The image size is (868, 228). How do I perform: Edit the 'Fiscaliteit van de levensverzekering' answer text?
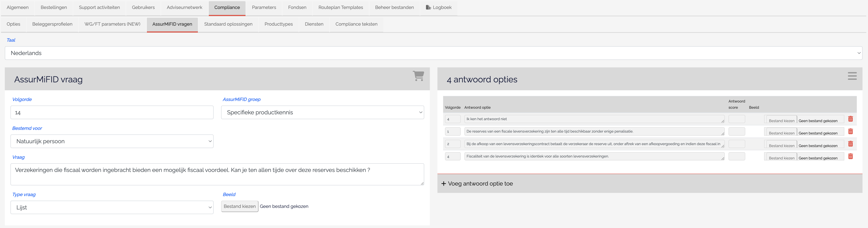tap(594, 156)
